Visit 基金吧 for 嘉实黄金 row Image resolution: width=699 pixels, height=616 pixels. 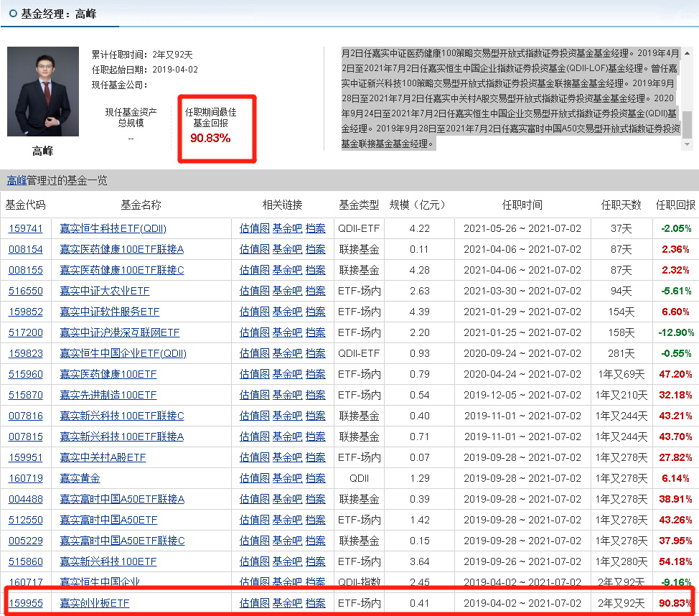287,478
